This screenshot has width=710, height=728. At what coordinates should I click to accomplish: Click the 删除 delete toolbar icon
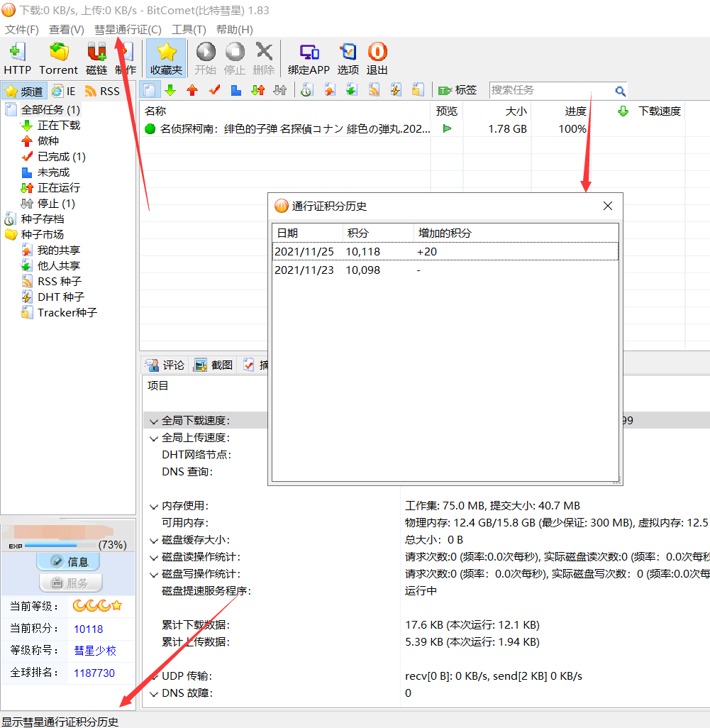point(264,58)
